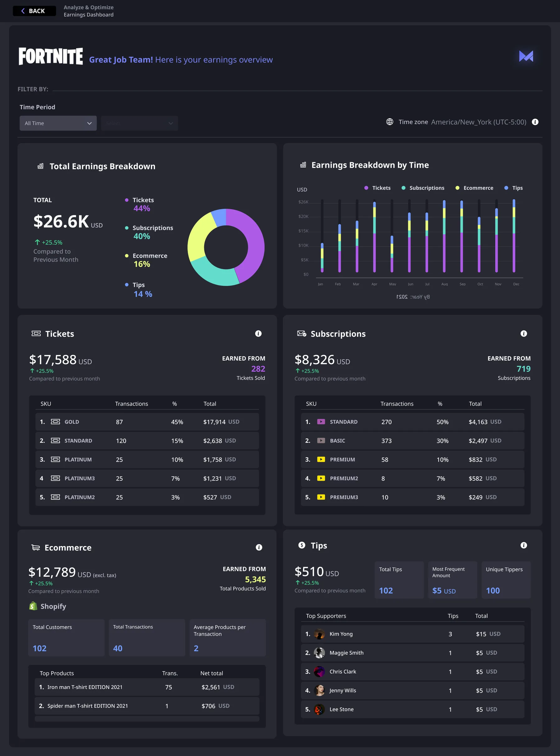Select Chris Clark supporter row

tap(413, 672)
